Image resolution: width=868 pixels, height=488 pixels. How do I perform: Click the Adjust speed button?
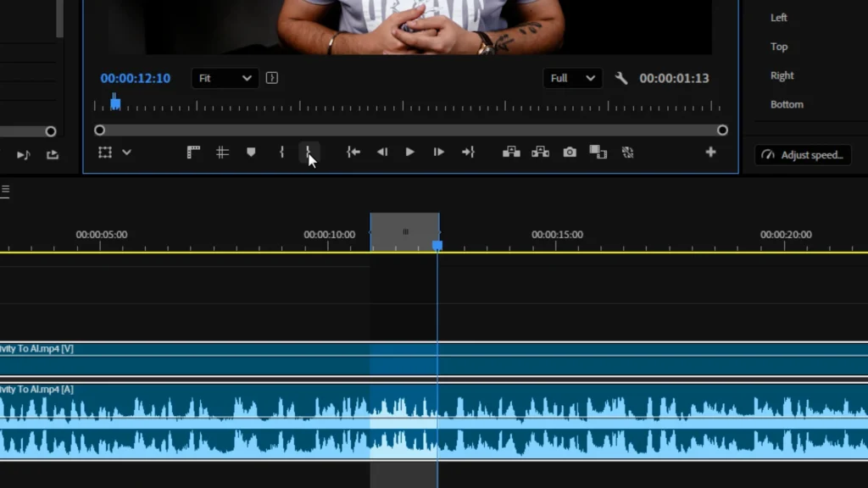[x=804, y=155]
